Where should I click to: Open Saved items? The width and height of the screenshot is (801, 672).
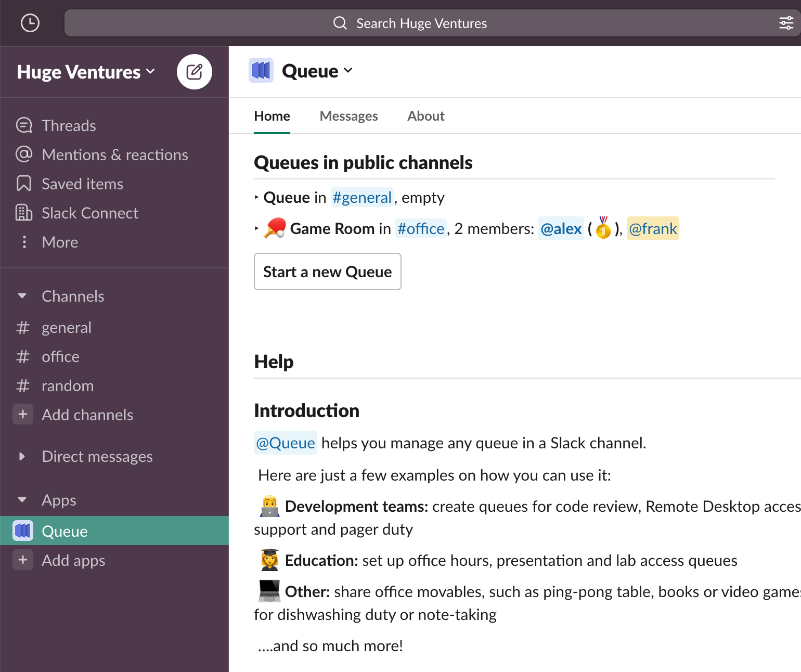click(x=82, y=184)
